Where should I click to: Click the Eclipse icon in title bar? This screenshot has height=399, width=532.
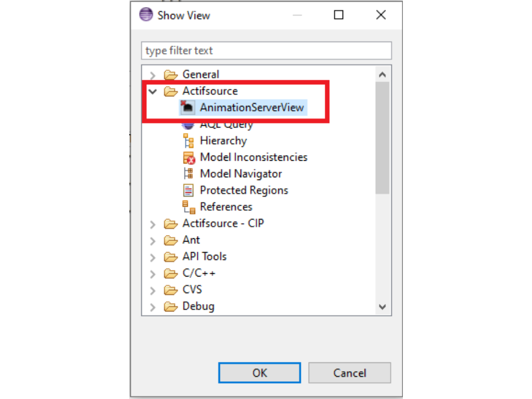pyautogui.click(x=146, y=15)
